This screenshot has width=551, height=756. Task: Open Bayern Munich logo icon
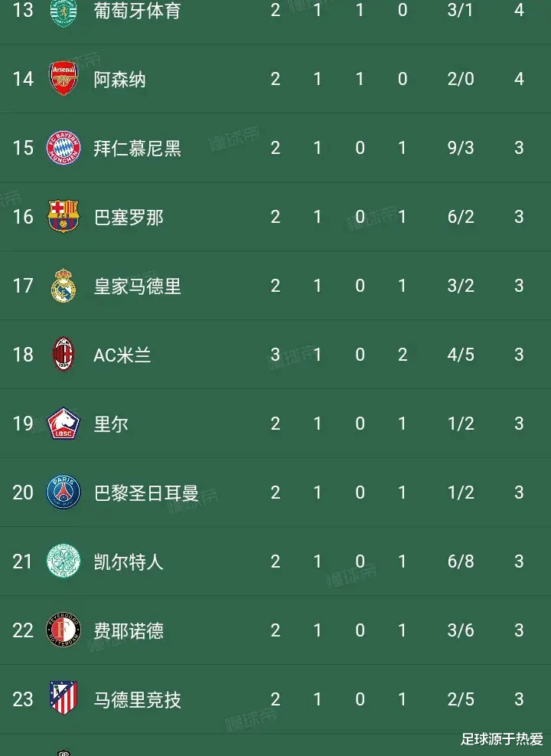64,148
